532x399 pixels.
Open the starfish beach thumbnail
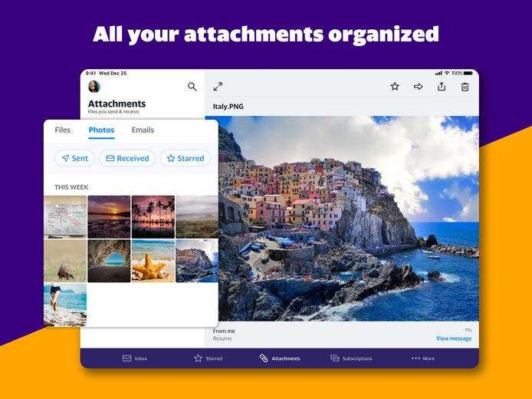153,261
